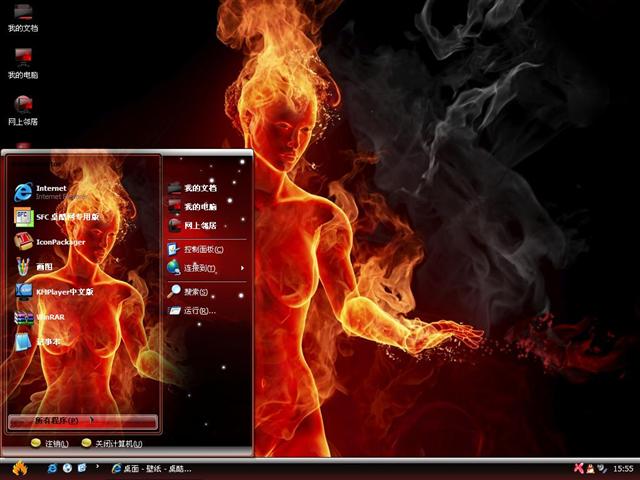Click 关闭计算机(U) shut down button
This screenshot has width=640, height=480.
click(111, 443)
